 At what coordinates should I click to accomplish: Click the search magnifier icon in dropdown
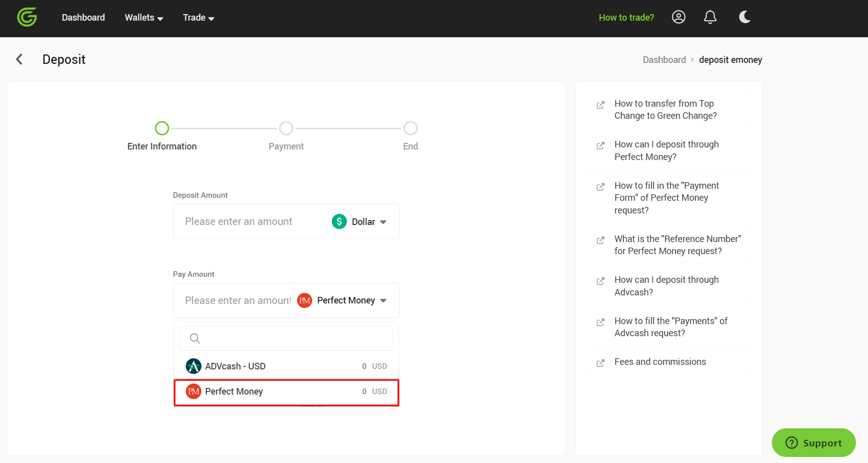pos(195,338)
